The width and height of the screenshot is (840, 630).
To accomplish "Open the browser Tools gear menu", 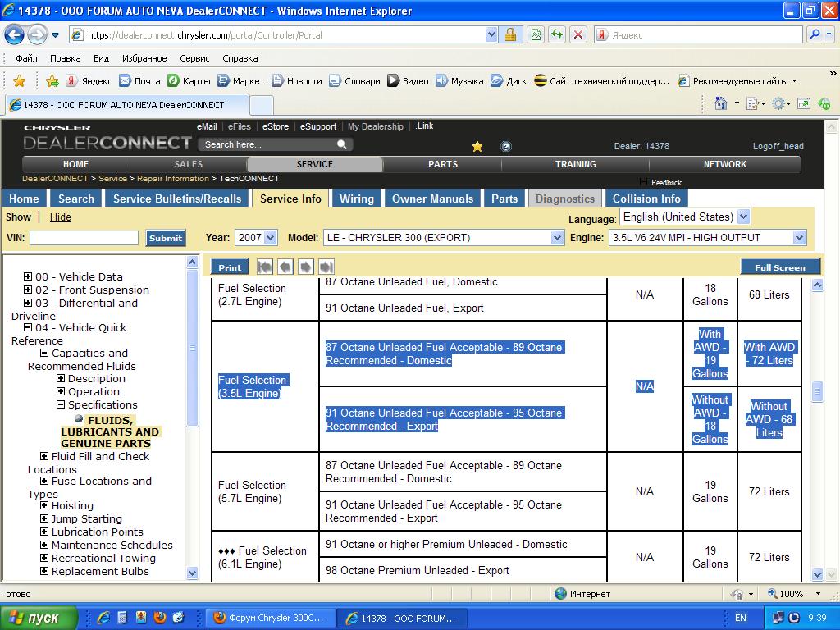I will point(778,103).
